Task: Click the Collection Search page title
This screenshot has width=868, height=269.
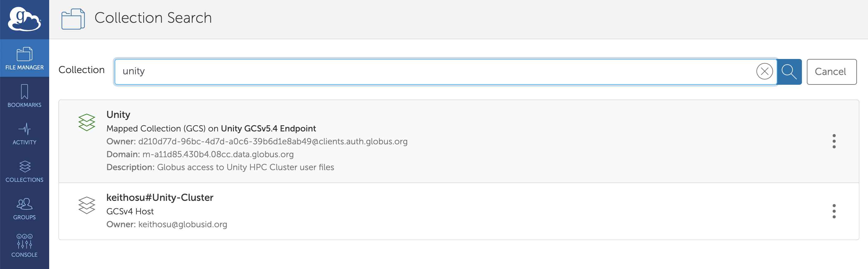Action: (x=153, y=18)
